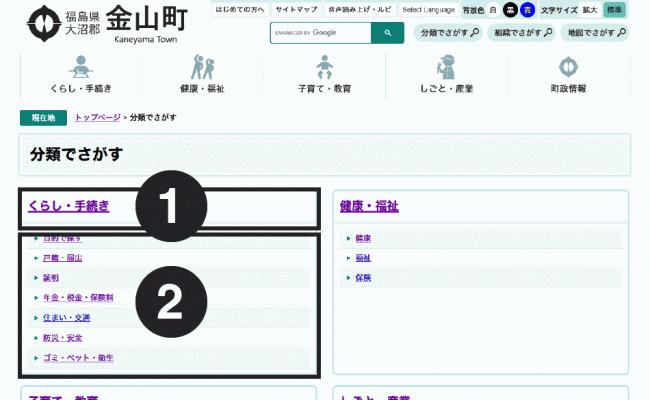This screenshot has width=650, height=400.
Task: Set background color to black (黒)
Action: pyautogui.click(x=510, y=10)
